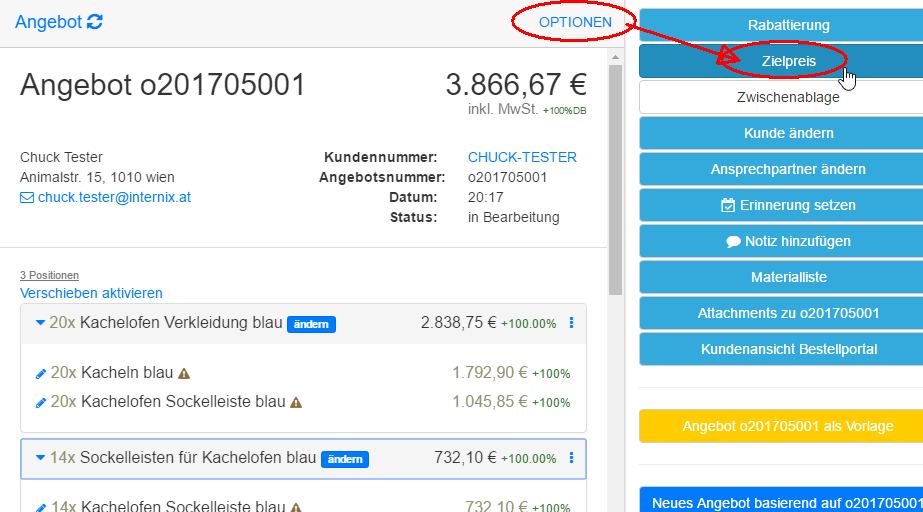The width and height of the screenshot is (923, 512).
Task: Click ändern badge on Kachelofen Verkleidung blau
Action: [x=312, y=324]
